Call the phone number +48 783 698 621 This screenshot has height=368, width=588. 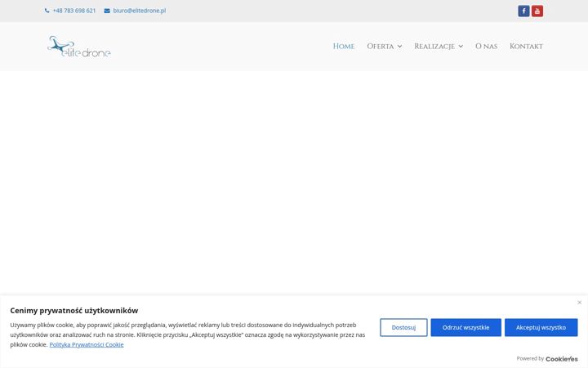pos(74,11)
